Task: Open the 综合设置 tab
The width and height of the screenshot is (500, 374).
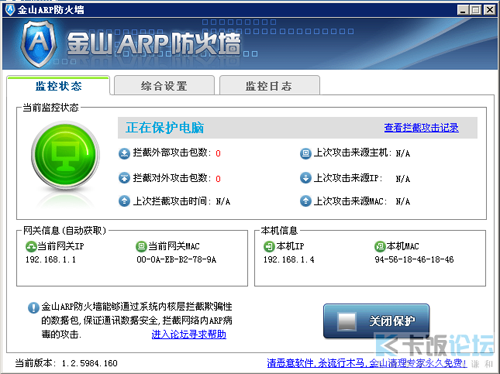Action: coord(164,86)
